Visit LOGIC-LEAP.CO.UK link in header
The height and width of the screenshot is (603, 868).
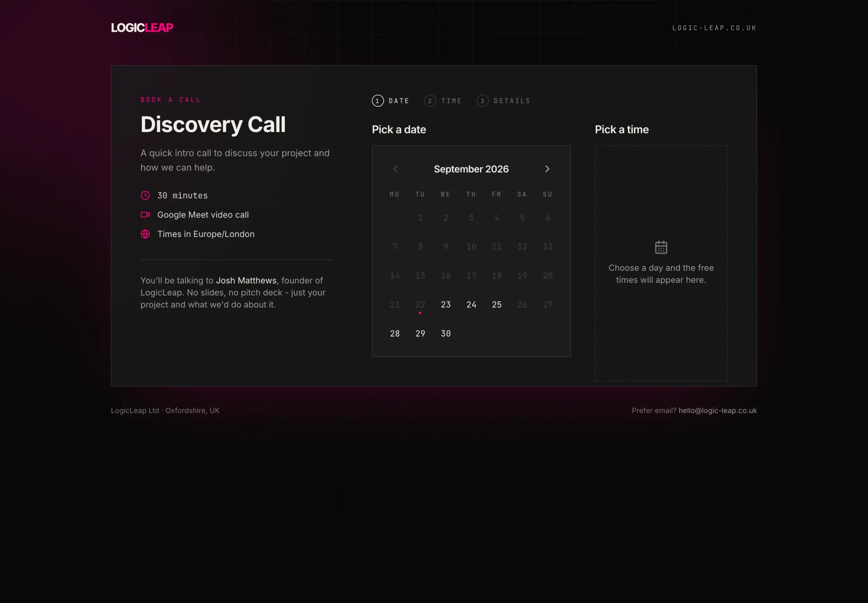[714, 28]
